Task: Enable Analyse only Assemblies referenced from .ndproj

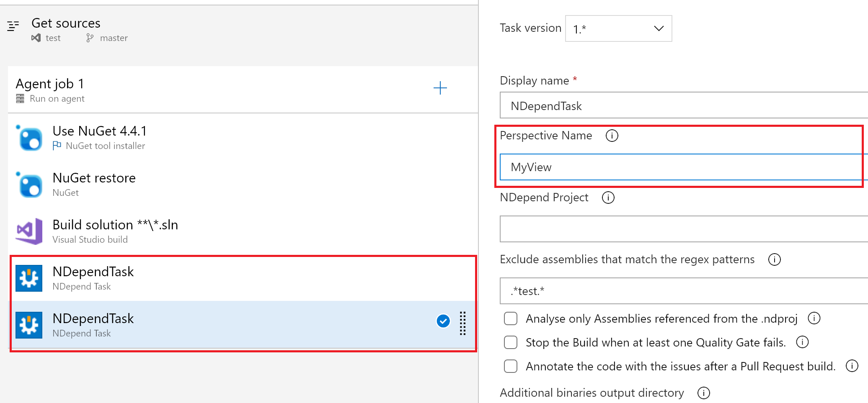Action: point(511,318)
